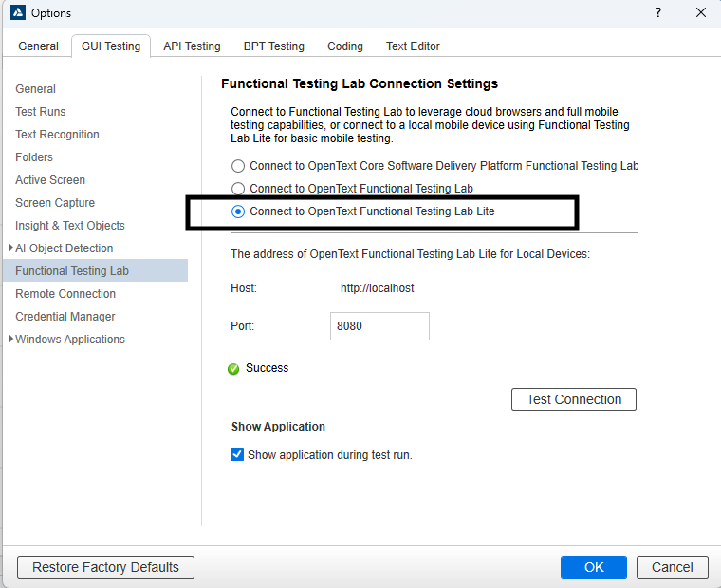Select Connect to OpenText Core Software Delivery Platform radio
This screenshot has height=588, width=721.
(238, 166)
